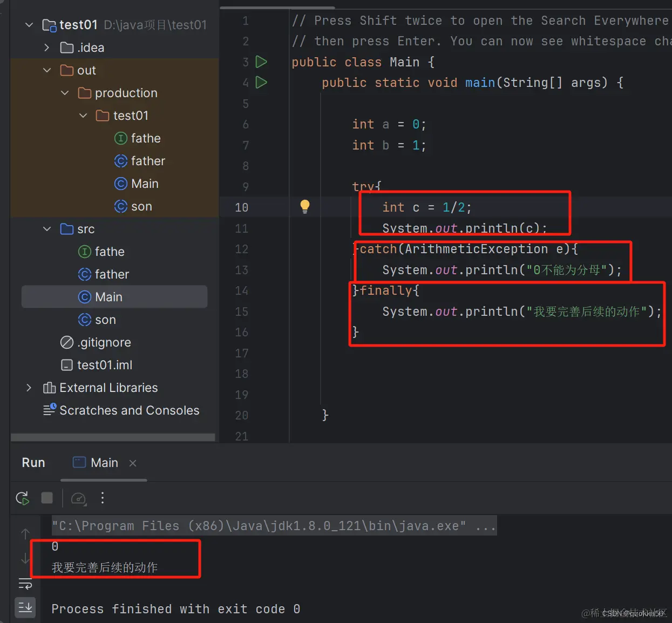Click the Stop process icon in Run toolbar
Screen dimensions: 672x623
click(x=47, y=498)
